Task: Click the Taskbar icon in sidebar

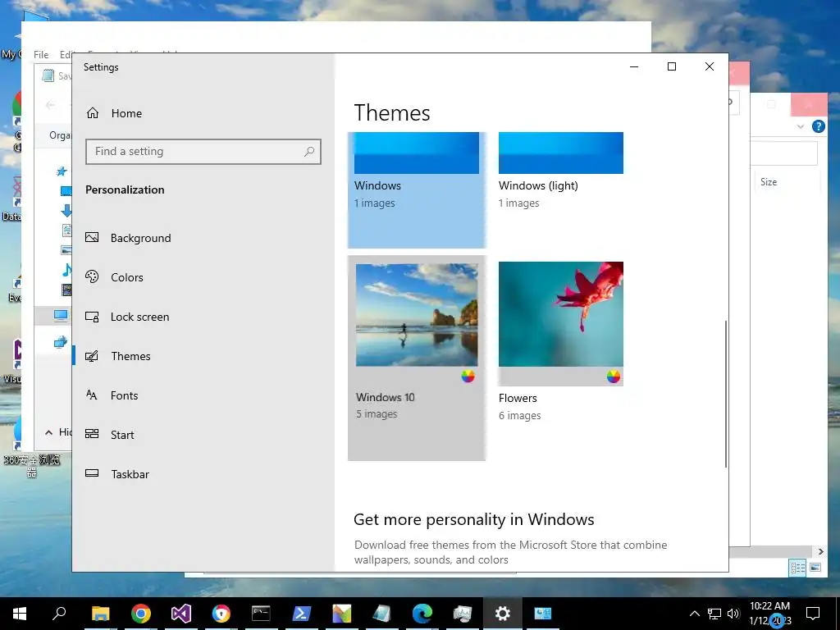Action: [x=92, y=473]
